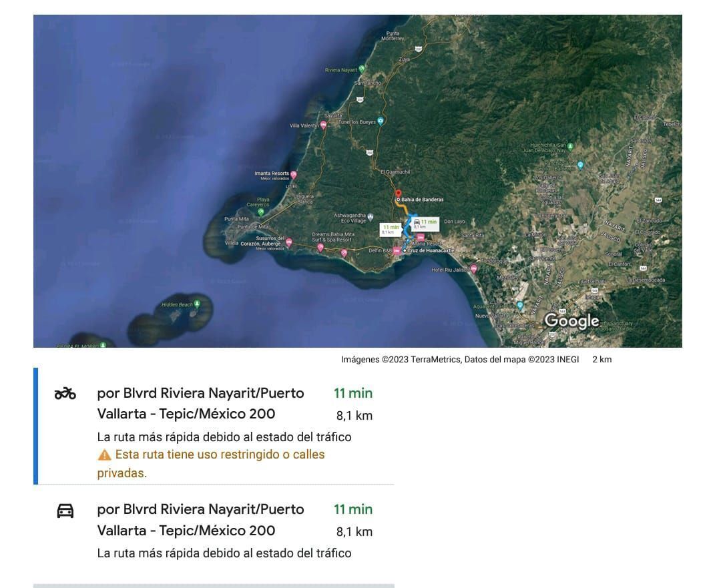Viewport: 721px width, 588px height.
Task: Click the Hotel Riu Jalisco pin
Action: [x=473, y=270]
